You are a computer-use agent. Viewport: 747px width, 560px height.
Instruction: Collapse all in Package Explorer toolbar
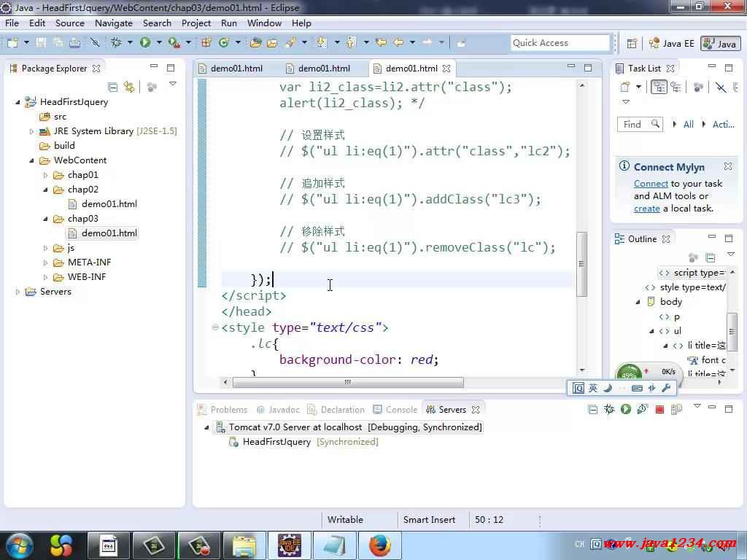(113, 87)
